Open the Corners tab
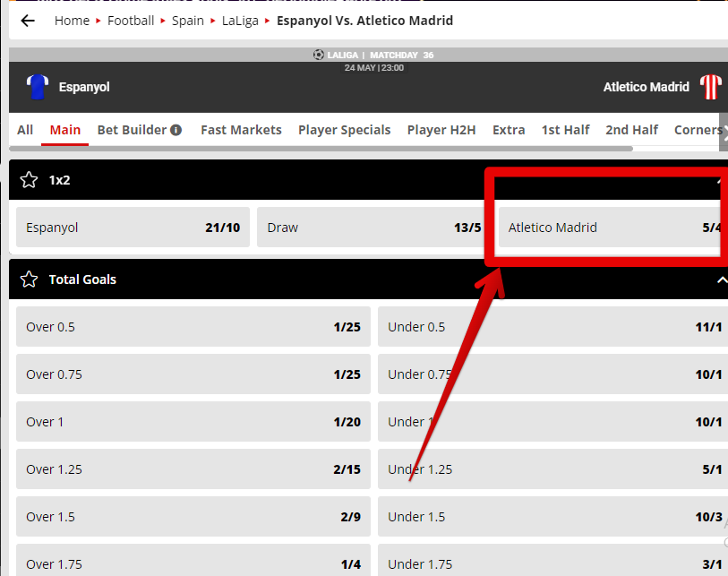This screenshot has height=576, width=728. 698,130
